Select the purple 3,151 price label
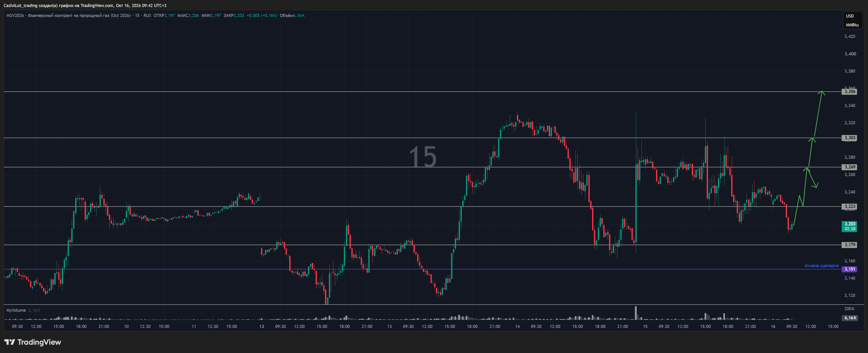This screenshot has width=868, height=353. [849, 269]
